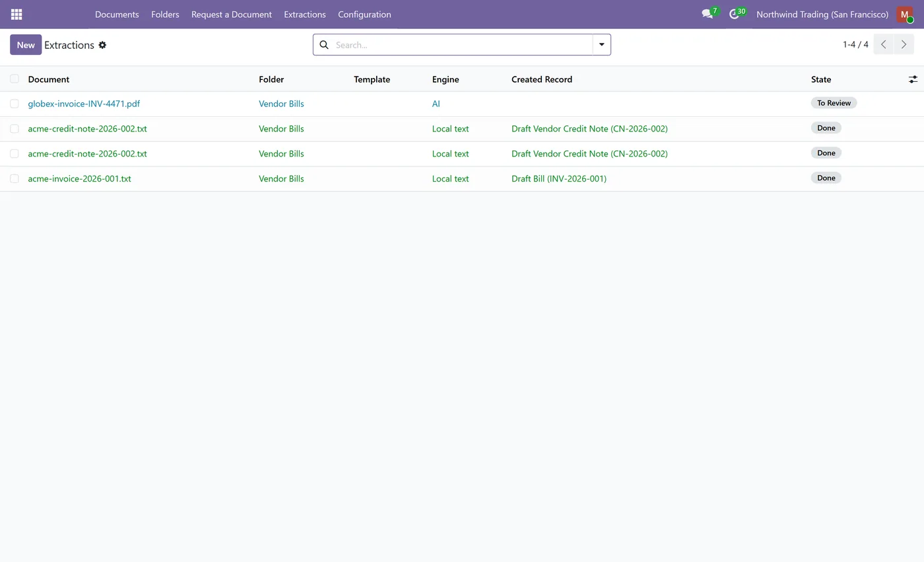Check the acme-invoice-2026-001.txt row
The image size is (924, 562).
(15, 178)
